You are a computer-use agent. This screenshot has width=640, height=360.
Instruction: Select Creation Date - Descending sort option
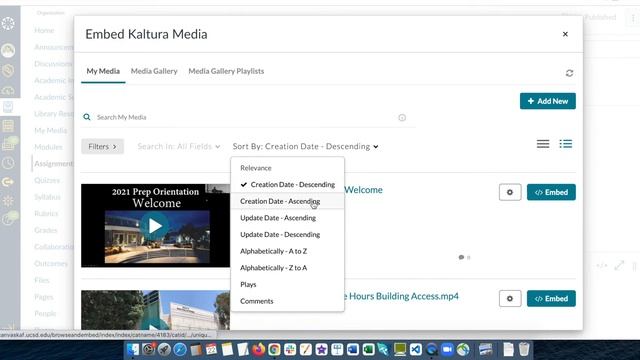click(x=287, y=184)
